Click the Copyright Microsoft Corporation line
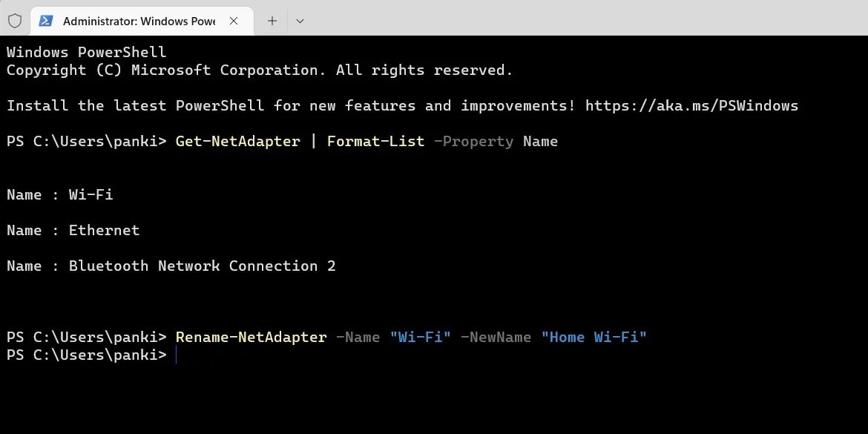Screen dimensions: 868x434 (x=258, y=70)
